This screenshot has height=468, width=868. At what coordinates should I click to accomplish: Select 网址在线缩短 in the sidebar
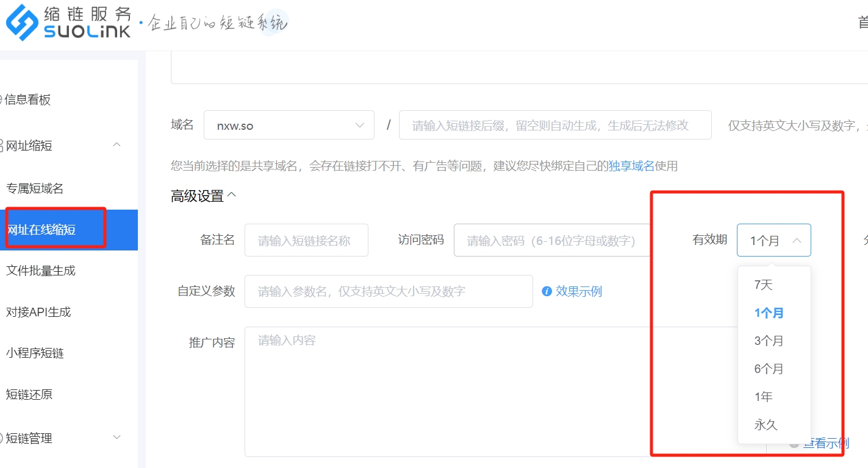click(41, 230)
